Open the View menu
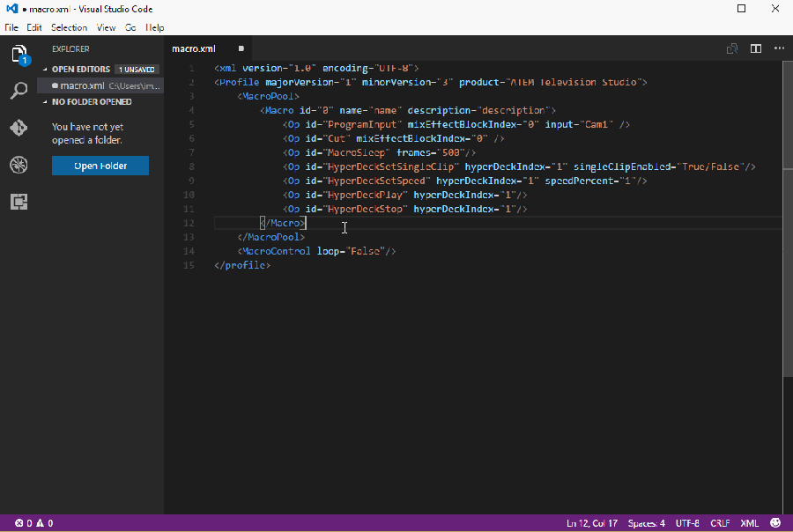 pos(107,27)
